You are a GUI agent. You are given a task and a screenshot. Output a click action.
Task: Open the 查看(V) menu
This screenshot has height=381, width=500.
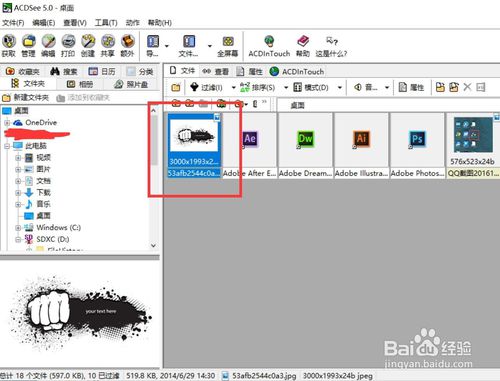point(75,23)
